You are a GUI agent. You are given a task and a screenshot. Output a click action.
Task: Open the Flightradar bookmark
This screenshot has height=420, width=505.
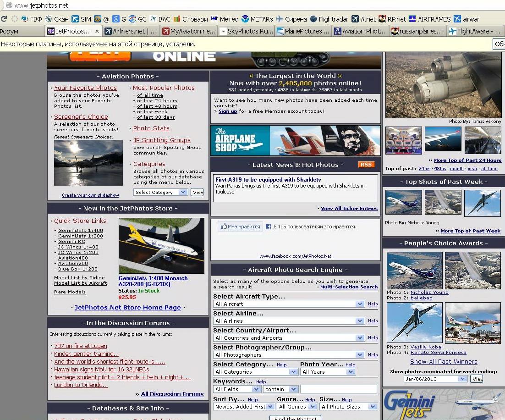point(329,19)
